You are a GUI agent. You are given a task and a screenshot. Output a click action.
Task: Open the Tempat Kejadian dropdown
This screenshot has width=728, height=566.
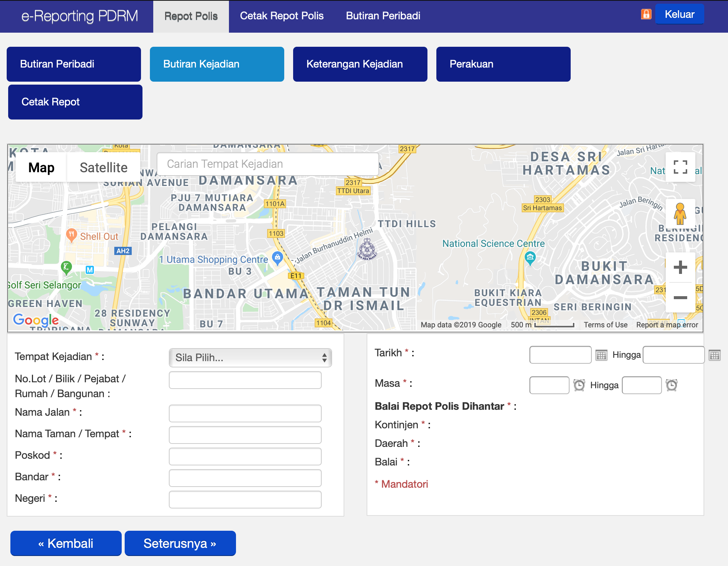(x=250, y=357)
